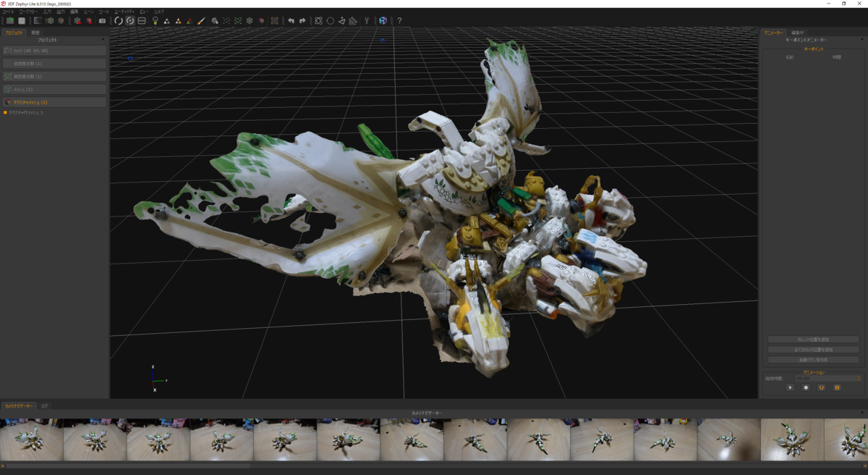Open the ファイル menu

click(x=8, y=12)
